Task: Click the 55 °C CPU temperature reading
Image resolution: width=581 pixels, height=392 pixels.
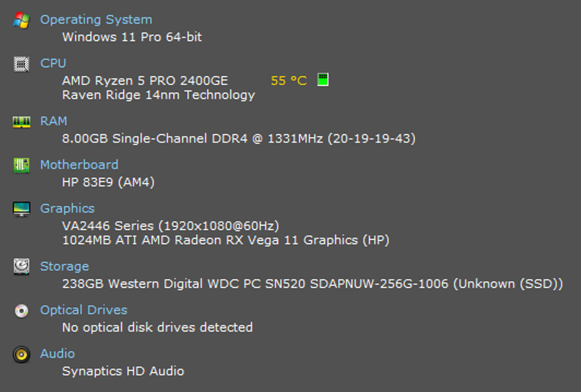Action: 289,80
